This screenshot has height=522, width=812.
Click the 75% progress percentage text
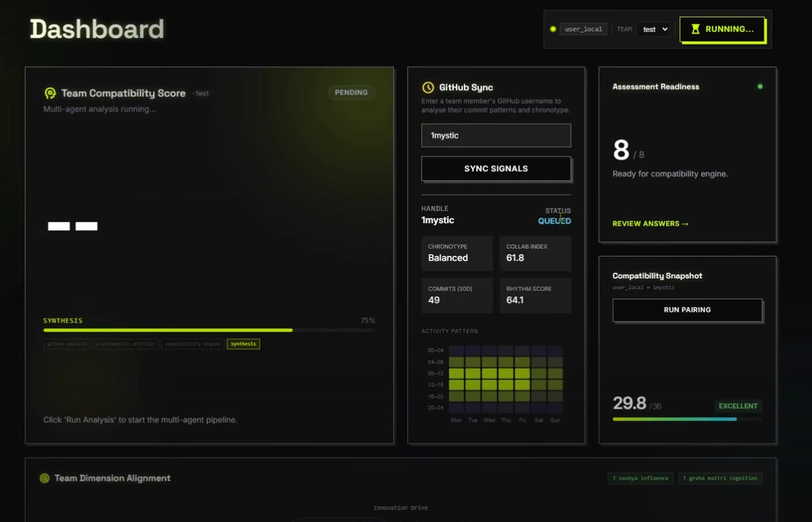[x=368, y=321]
